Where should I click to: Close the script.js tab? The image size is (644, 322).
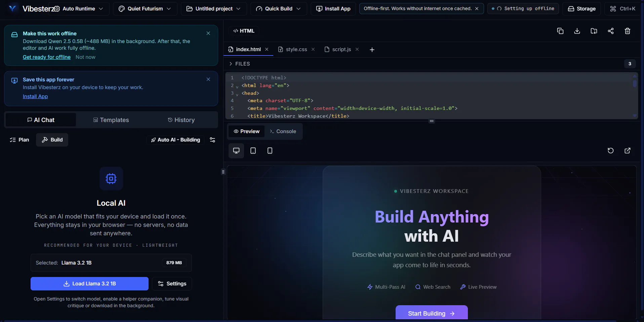(x=357, y=49)
